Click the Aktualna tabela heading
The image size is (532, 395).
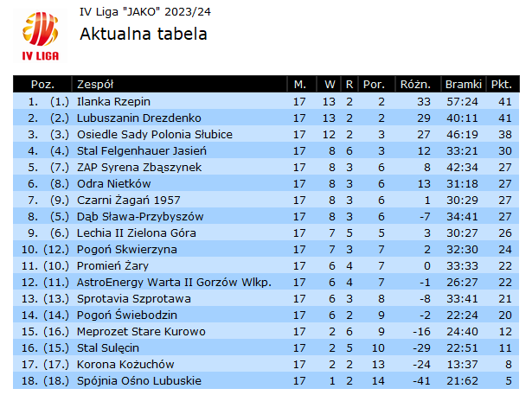click(144, 34)
